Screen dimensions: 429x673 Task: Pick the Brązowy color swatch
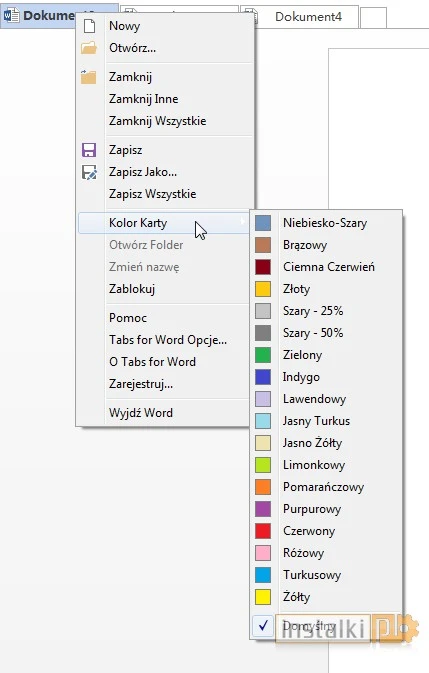point(263,245)
